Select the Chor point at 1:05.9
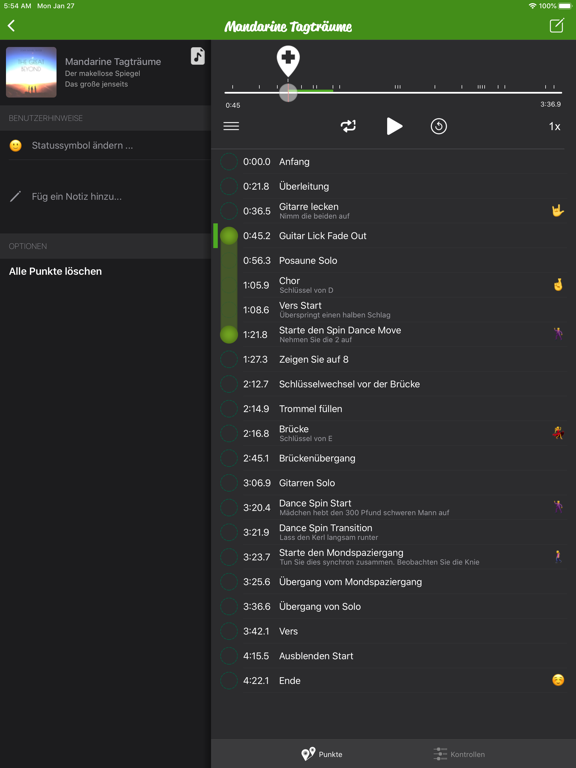 392,285
